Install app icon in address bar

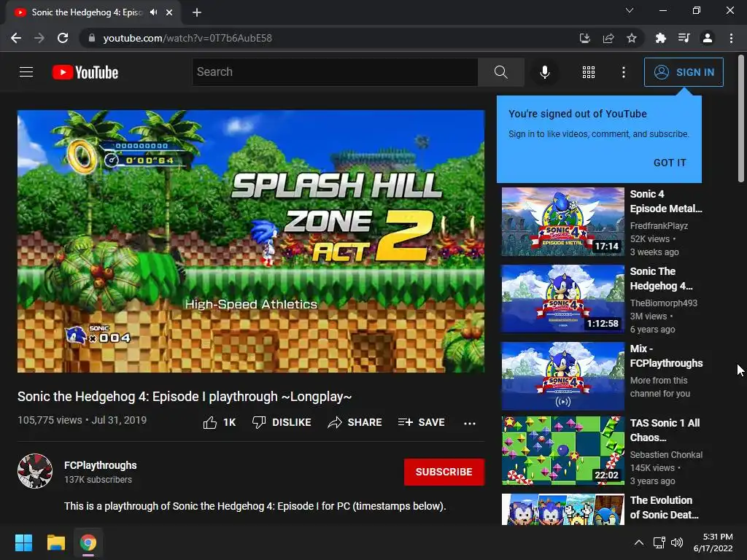(x=585, y=38)
